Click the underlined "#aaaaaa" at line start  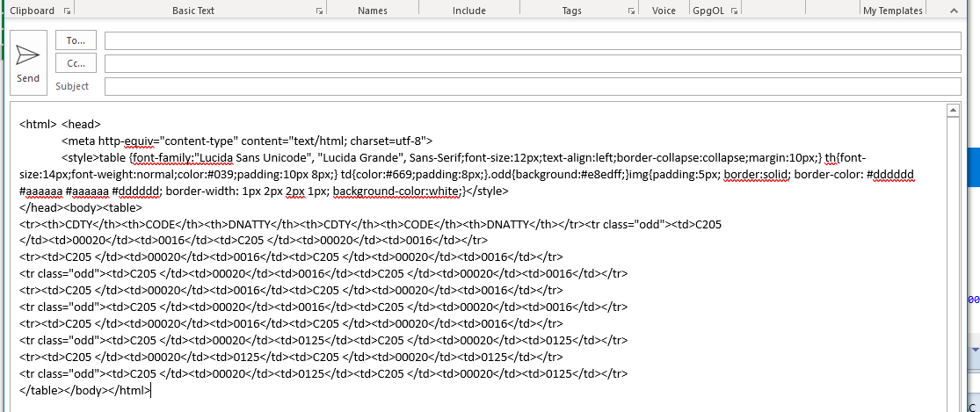coord(41,191)
